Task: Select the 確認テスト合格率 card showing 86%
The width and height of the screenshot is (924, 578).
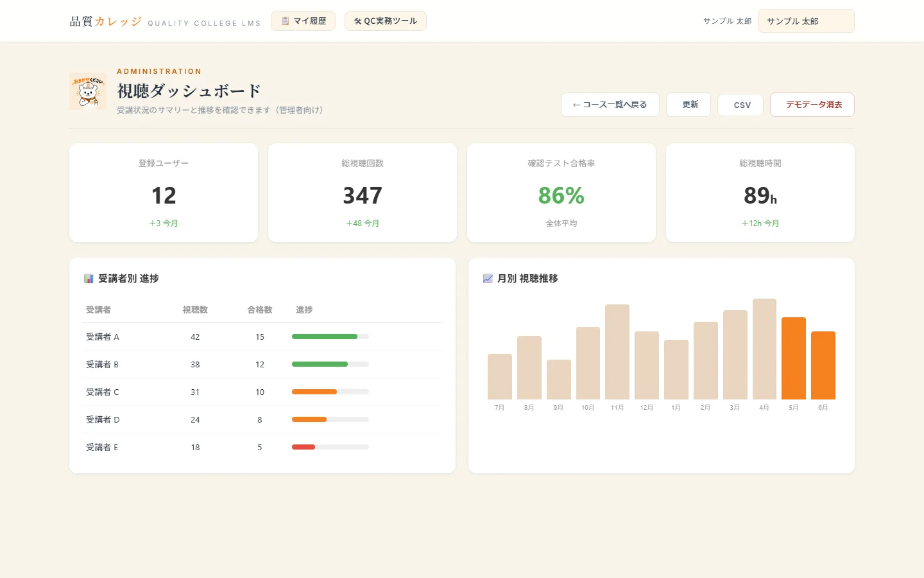Action: coord(561,193)
